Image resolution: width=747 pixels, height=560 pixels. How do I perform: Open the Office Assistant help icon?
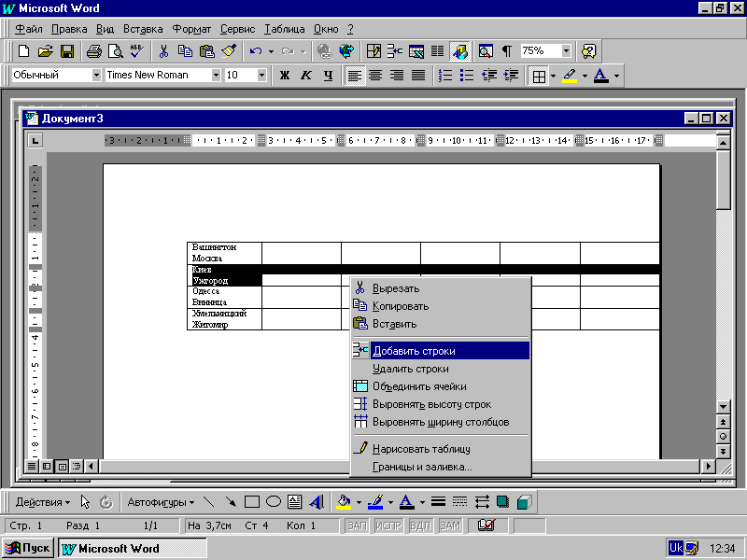click(589, 51)
